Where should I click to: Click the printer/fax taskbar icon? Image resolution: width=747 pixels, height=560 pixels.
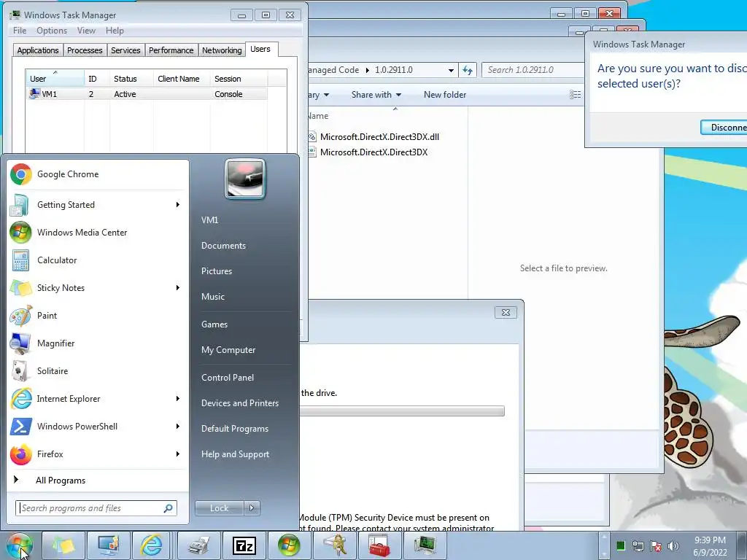(199, 545)
